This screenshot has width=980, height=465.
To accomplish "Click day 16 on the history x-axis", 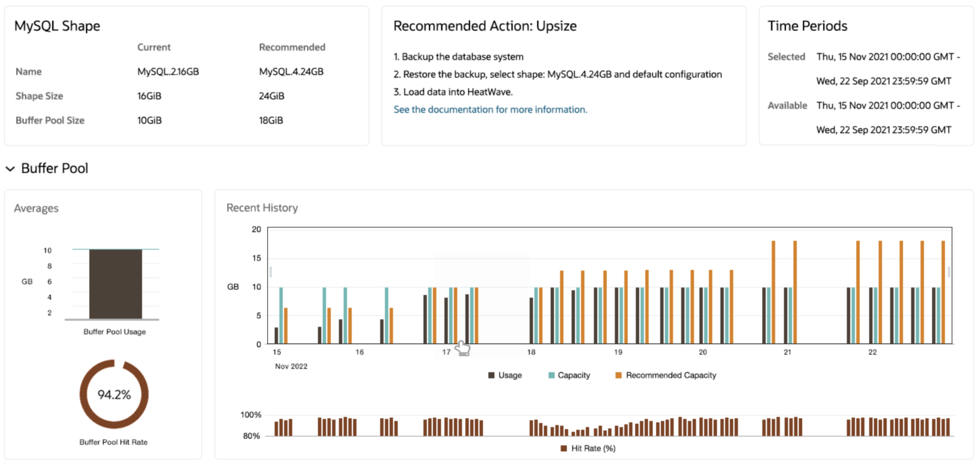I will click(360, 352).
